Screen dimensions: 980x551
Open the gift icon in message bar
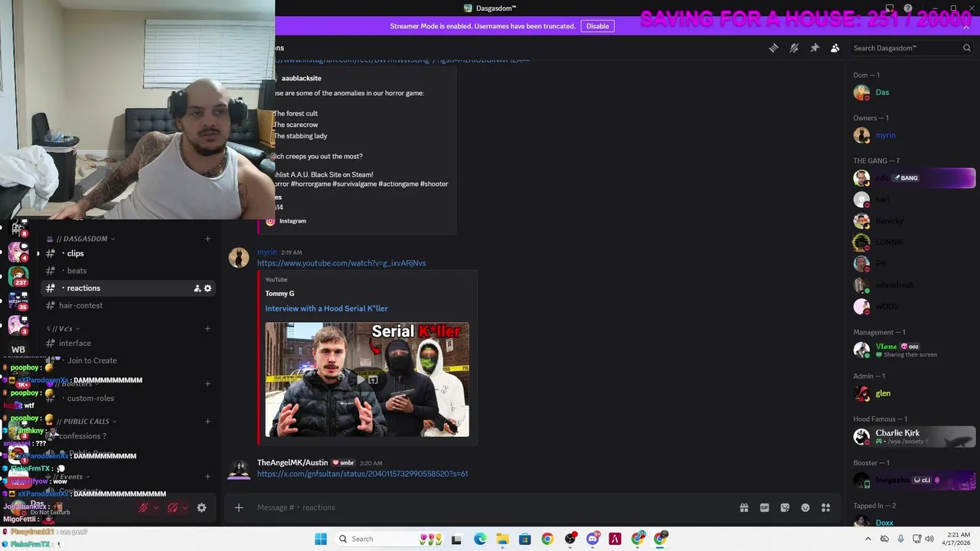tap(743, 507)
